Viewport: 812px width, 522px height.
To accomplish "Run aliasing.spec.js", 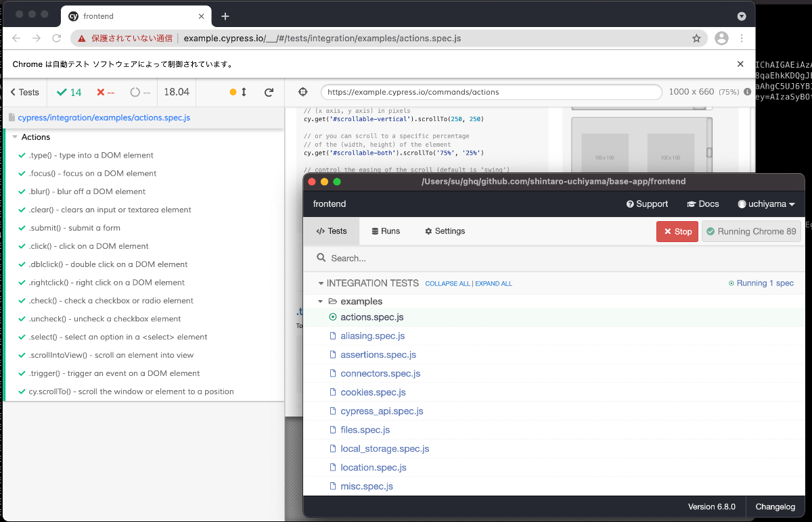I will point(372,336).
